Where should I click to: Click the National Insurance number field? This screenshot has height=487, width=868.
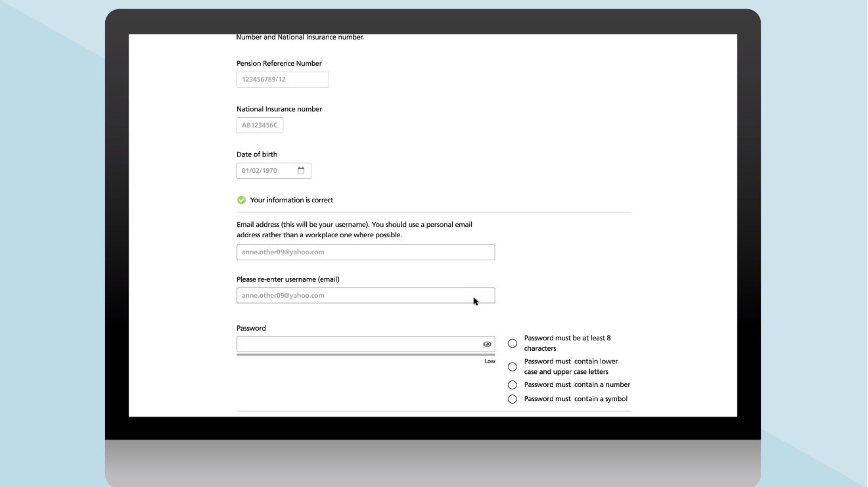click(x=260, y=125)
